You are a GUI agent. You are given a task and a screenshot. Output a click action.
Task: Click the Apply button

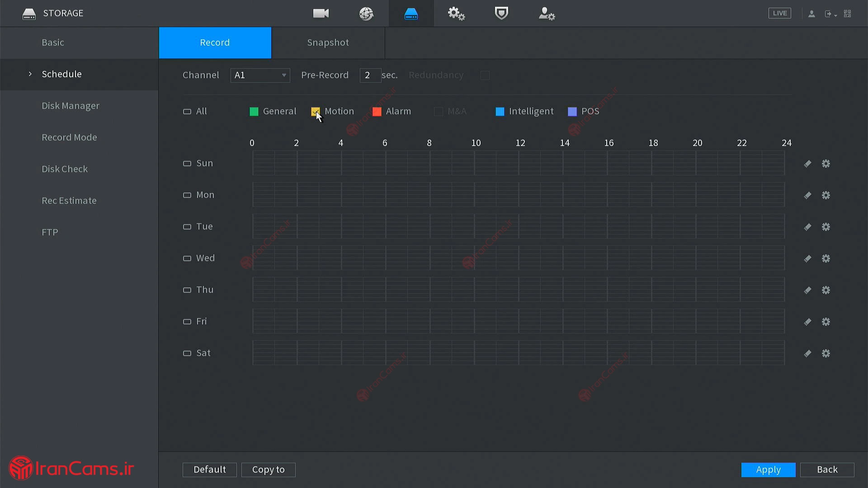768,469
